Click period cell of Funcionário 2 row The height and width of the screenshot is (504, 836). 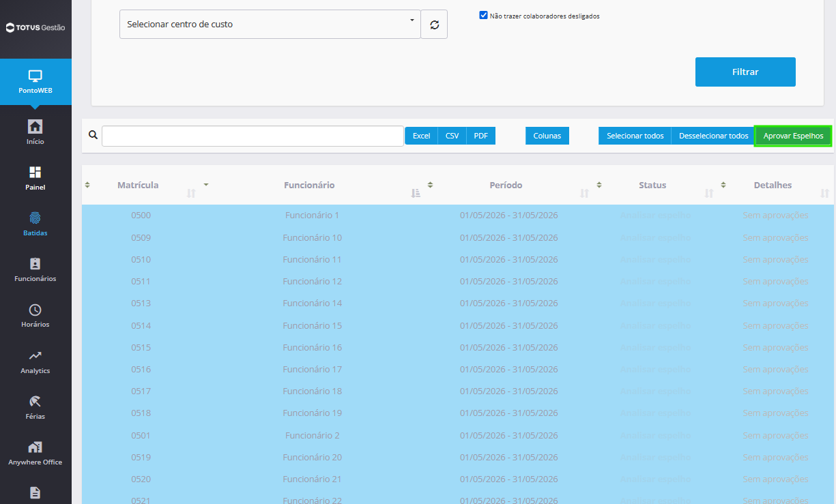[509, 435]
